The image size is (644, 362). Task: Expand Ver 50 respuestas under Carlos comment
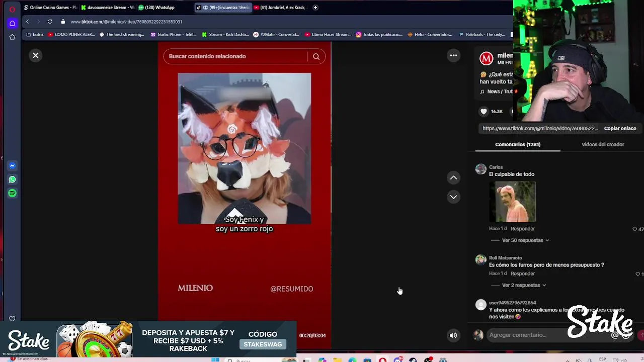(525, 240)
